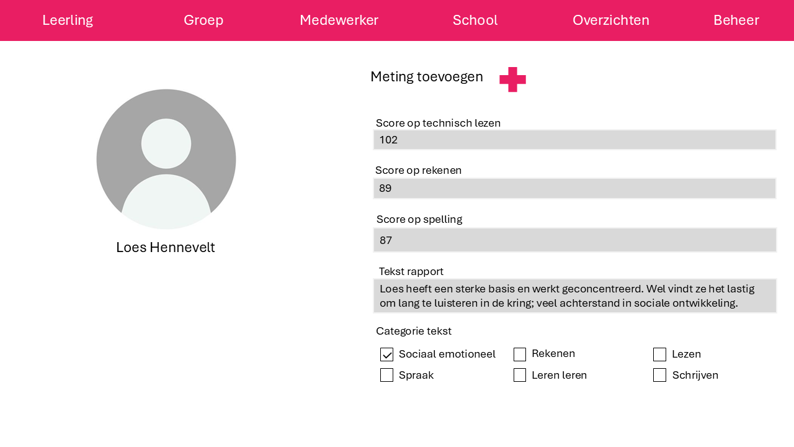Viewport: 794px width, 447px height.
Task: Select the School menu item
Action: [x=475, y=20]
